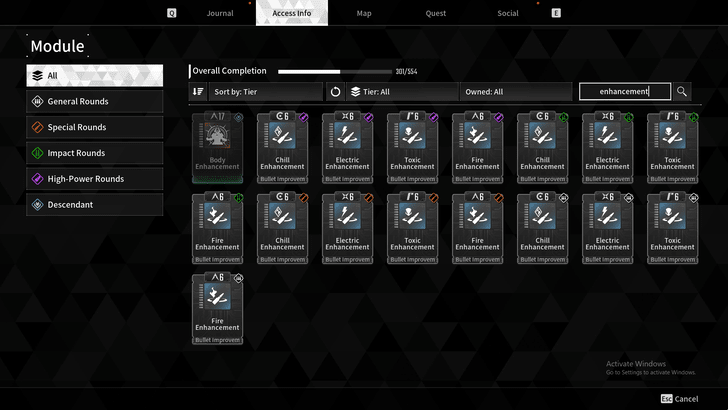728x410 pixels.
Task: Select the white General Fire Enhancement module
Action: click(x=217, y=309)
